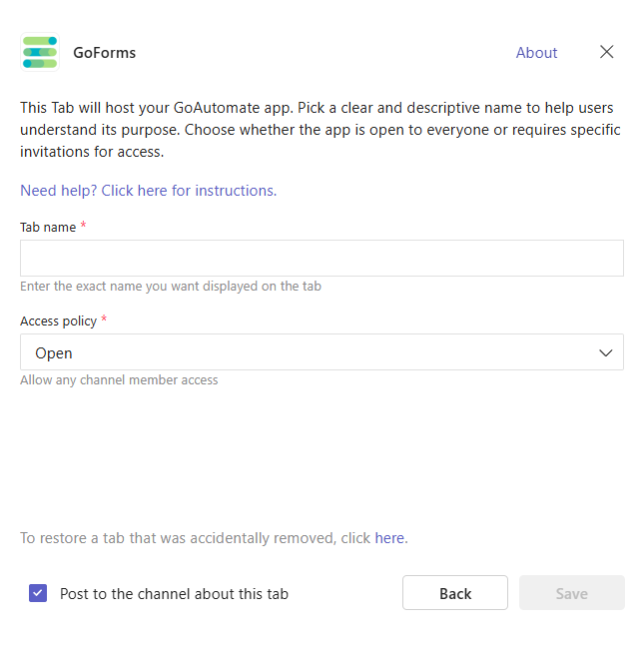Click the GoAutomate description paragraph
The height and width of the screenshot is (646, 644).
point(320,130)
